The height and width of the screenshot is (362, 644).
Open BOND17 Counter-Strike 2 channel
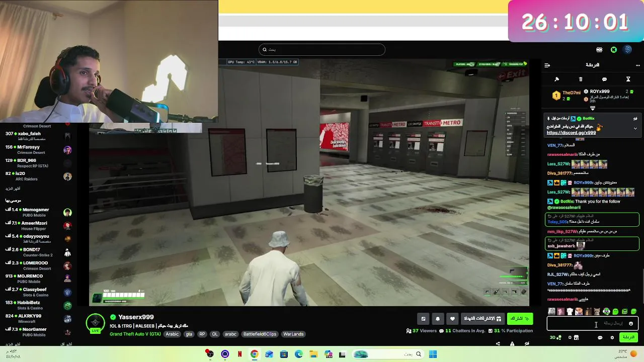pyautogui.click(x=38, y=252)
